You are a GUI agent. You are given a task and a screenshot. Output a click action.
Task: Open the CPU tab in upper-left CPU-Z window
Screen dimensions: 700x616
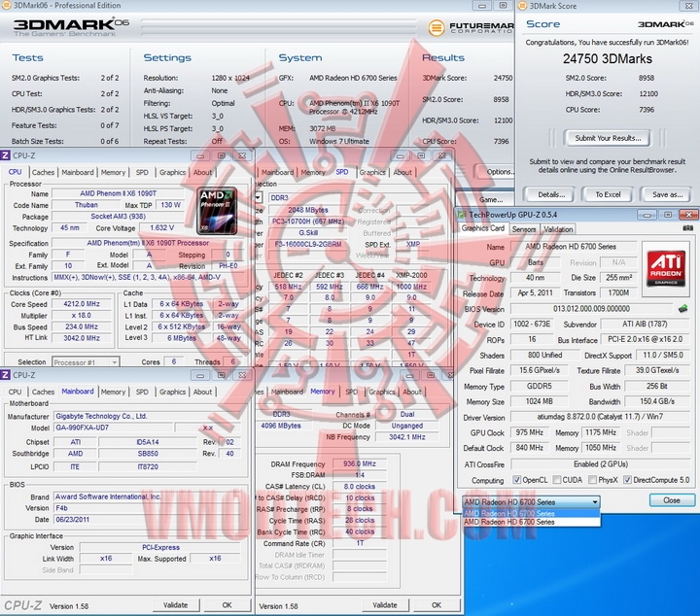click(15, 172)
